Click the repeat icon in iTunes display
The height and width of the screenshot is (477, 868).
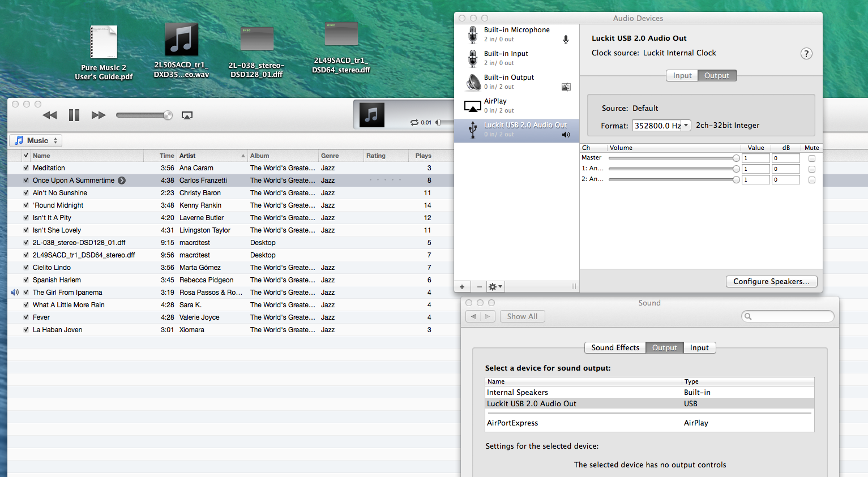point(414,122)
